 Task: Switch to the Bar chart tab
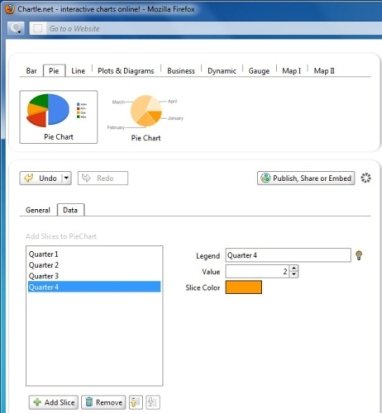(32, 71)
